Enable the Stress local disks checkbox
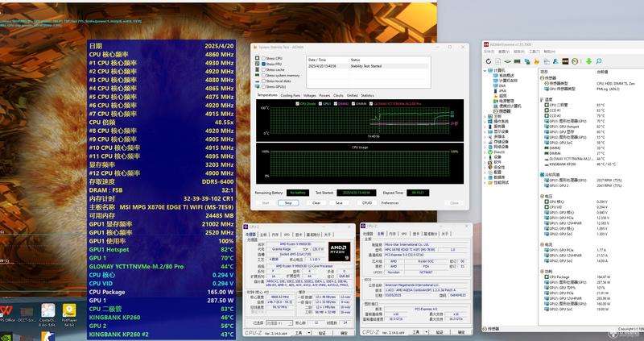Image resolution: width=644 pixels, height=341 pixels. pyautogui.click(x=263, y=81)
